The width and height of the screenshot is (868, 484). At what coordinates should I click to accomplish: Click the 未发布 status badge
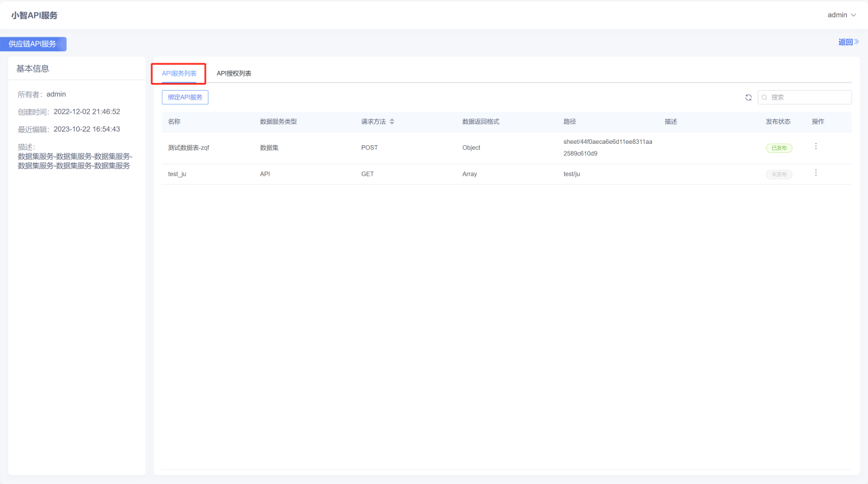(779, 175)
